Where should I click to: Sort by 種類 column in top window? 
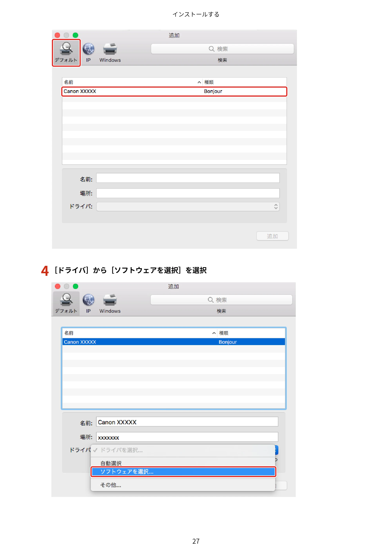coord(244,82)
